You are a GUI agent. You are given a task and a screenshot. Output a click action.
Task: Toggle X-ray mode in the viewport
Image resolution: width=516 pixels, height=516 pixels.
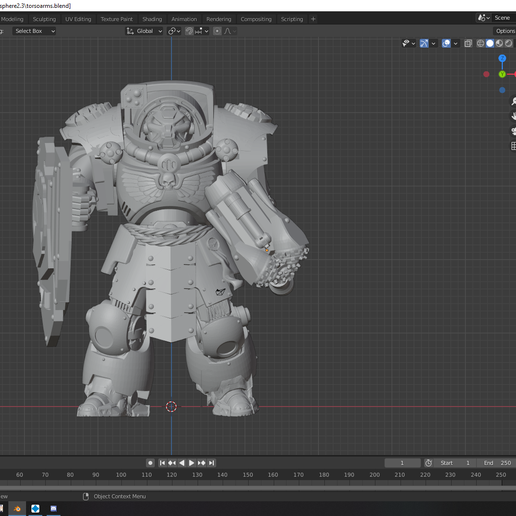tap(468, 43)
